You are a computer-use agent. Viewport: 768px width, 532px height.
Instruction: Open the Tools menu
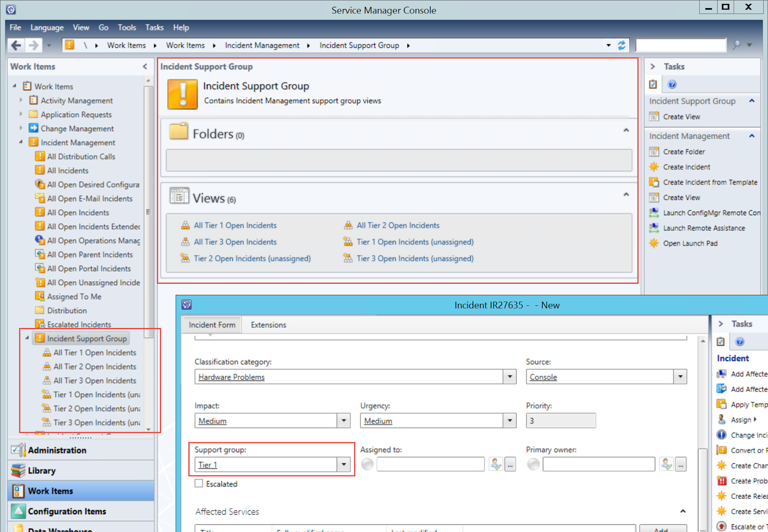coord(127,27)
